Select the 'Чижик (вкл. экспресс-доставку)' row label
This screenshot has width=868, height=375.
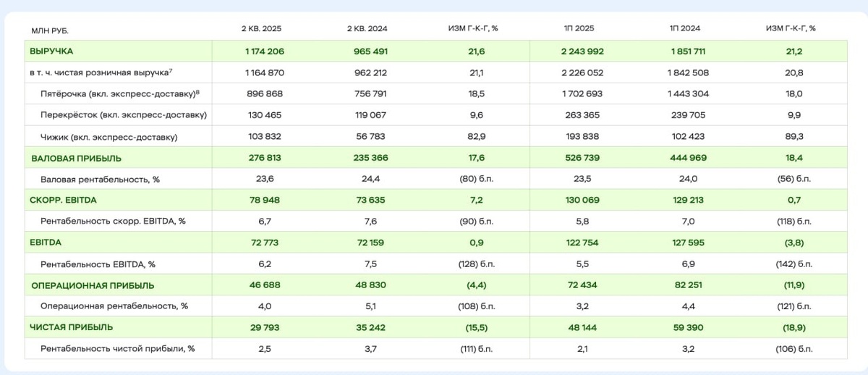click(109, 137)
